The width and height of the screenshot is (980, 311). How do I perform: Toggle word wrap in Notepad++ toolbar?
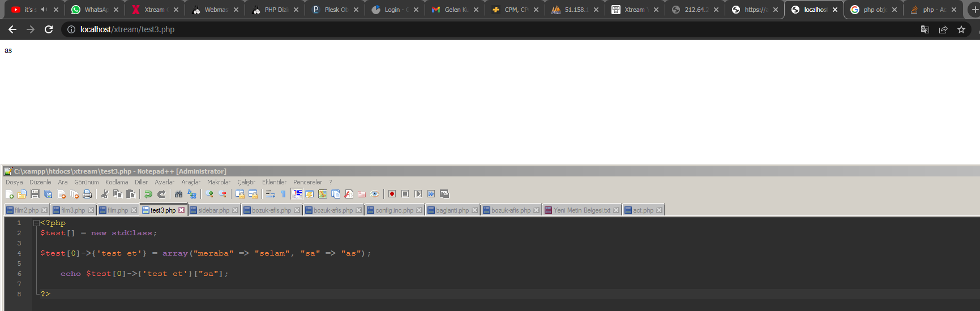(270, 194)
